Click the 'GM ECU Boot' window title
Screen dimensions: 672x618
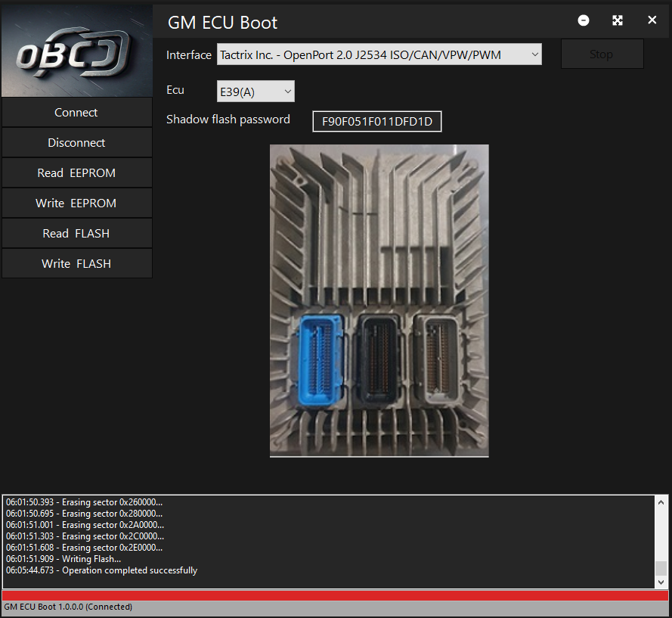tap(222, 23)
